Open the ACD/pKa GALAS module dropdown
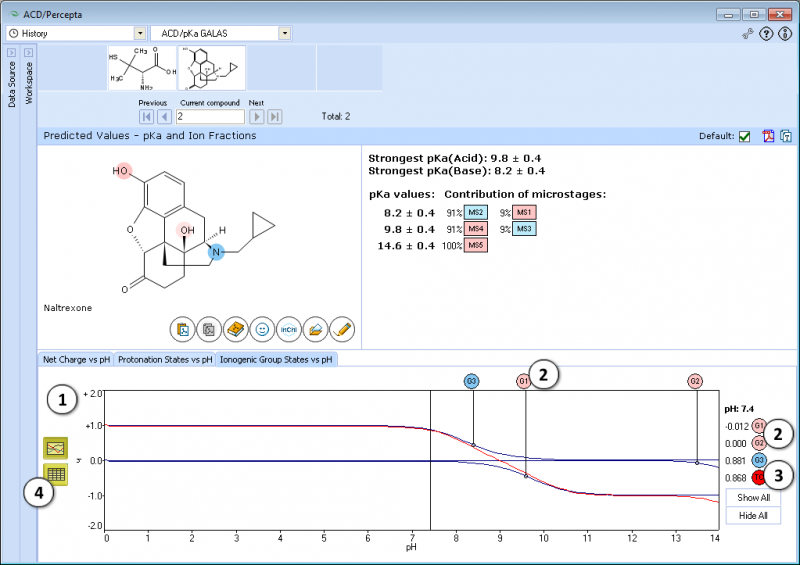 coord(285,34)
